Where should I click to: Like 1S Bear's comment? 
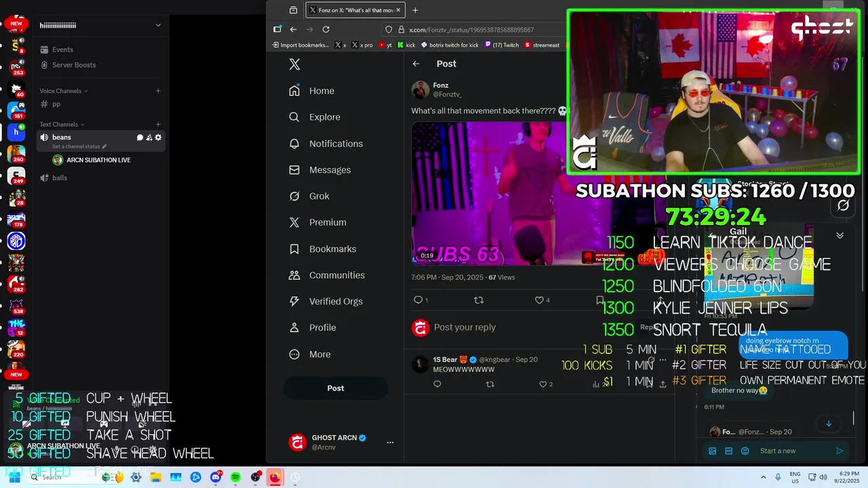pos(542,384)
